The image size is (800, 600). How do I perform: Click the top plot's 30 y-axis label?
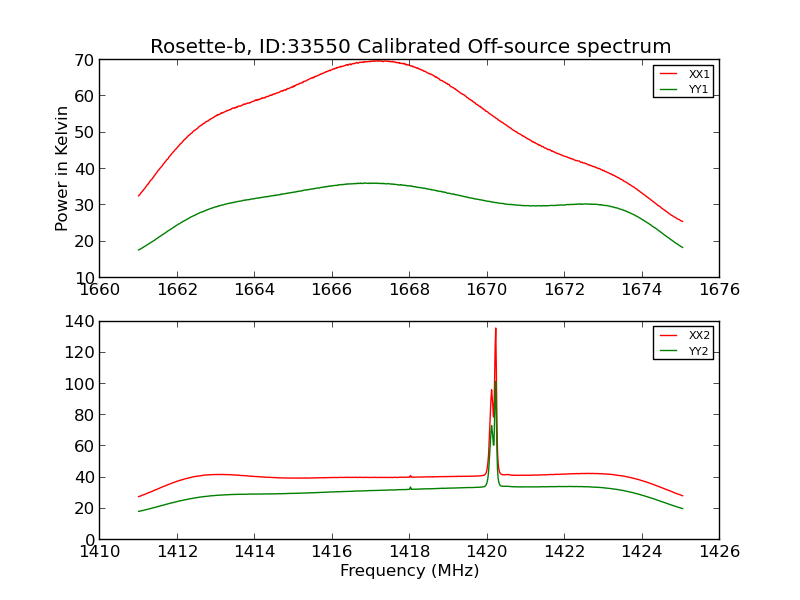(x=84, y=205)
